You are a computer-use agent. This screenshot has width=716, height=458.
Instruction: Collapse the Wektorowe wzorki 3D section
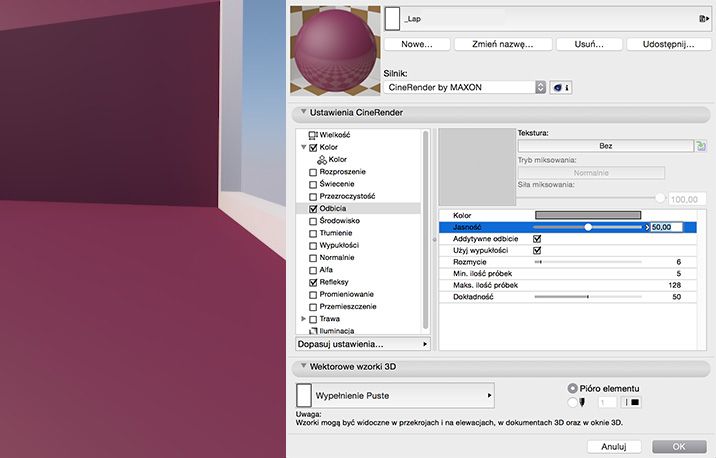303,366
